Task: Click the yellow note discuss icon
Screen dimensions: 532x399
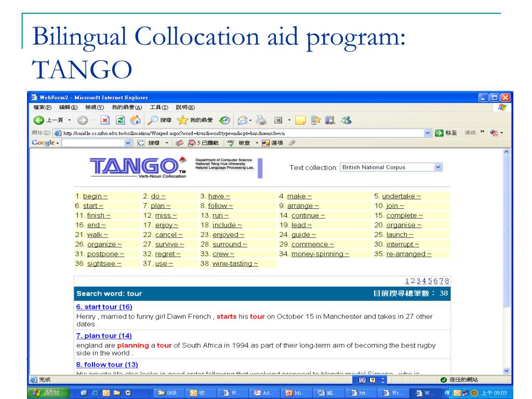Action: point(300,120)
